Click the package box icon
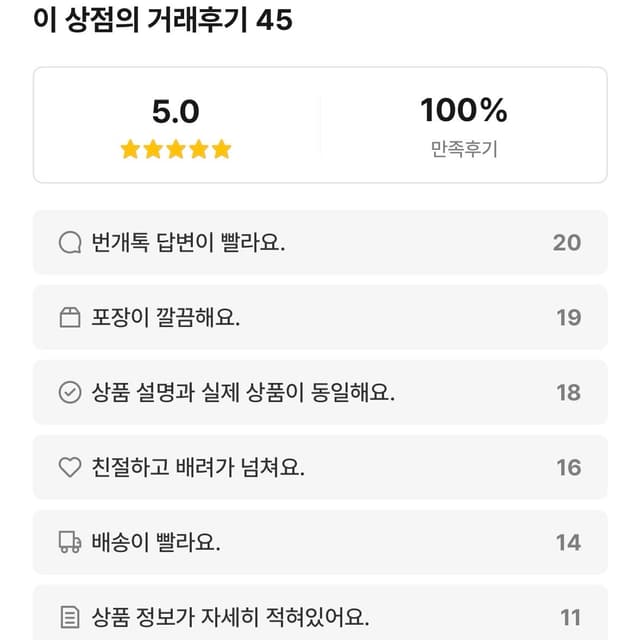 click(70, 317)
